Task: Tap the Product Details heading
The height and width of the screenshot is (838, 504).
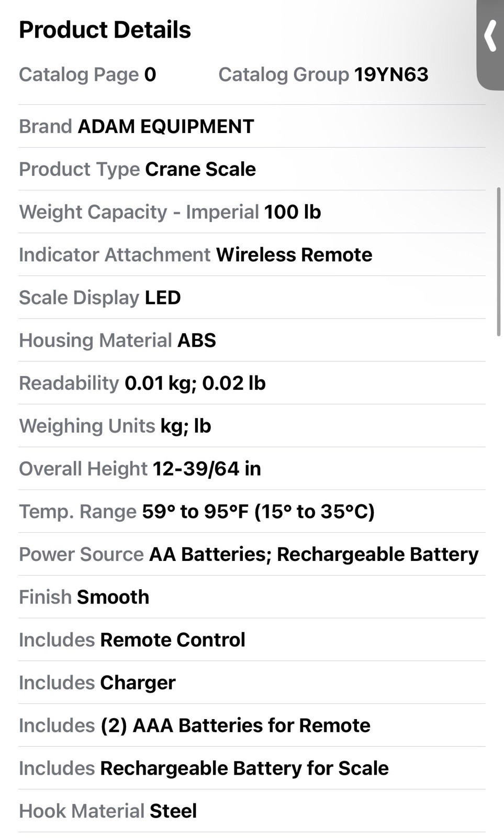Action: (105, 30)
